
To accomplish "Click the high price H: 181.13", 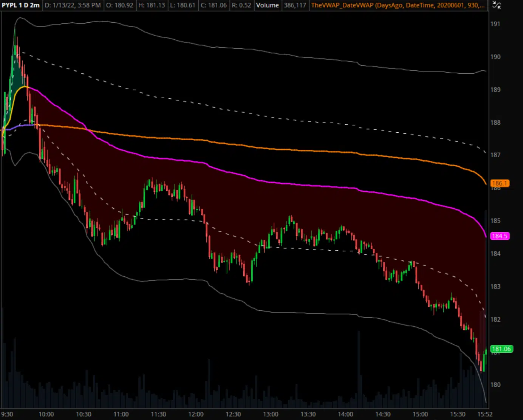I will (x=152, y=5).
